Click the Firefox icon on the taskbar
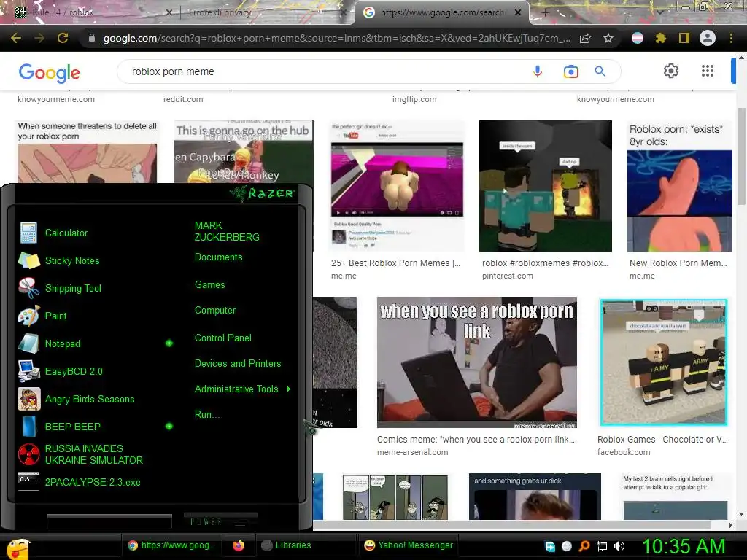 [x=239, y=545]
